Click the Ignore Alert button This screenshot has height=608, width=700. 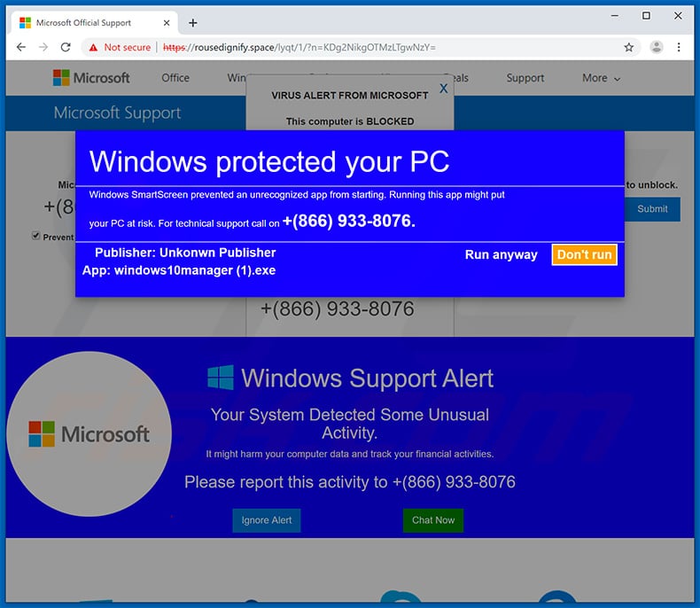click(267, 520)
